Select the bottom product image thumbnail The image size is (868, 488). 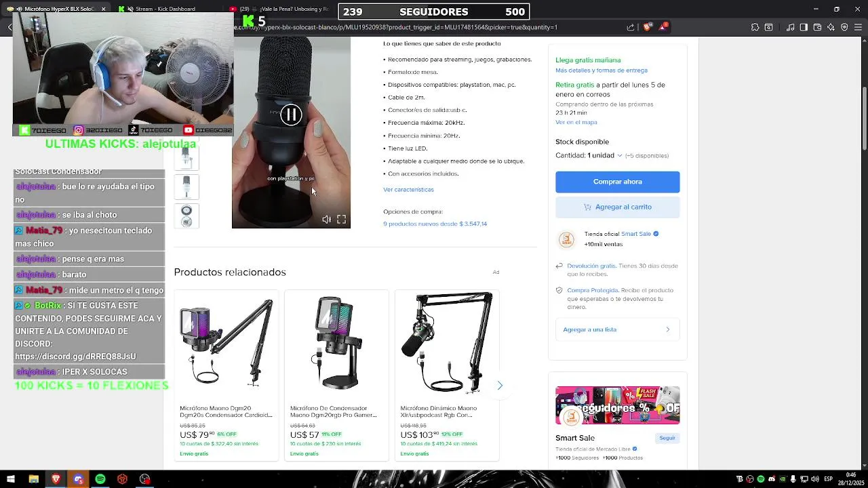pos(186,216)
